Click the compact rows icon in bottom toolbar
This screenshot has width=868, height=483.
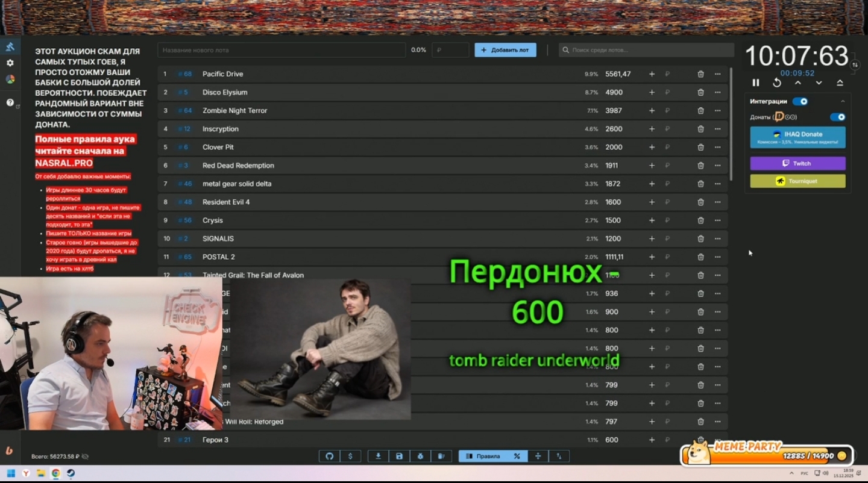538,456
